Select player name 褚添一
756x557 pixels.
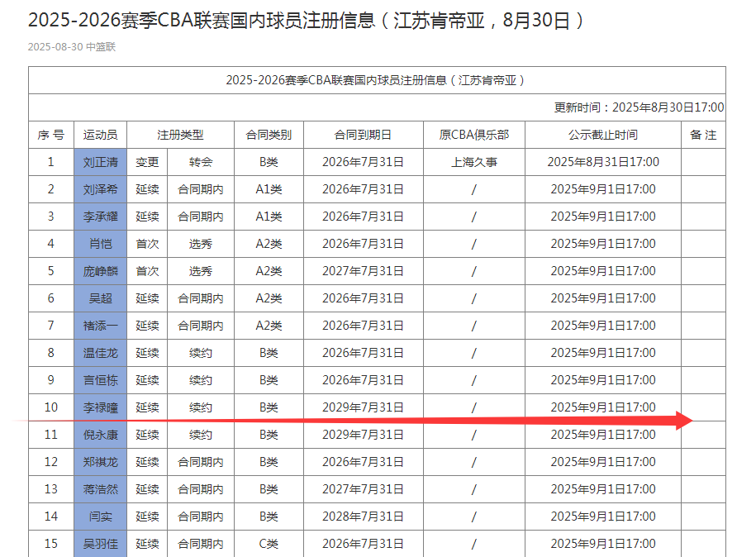click(x=100, y=326)
